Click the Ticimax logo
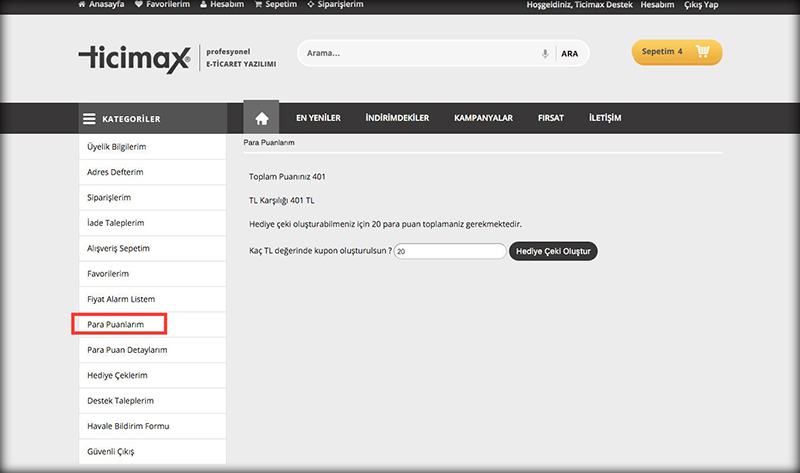Viewport: 800px width, 473px height. 134,57
